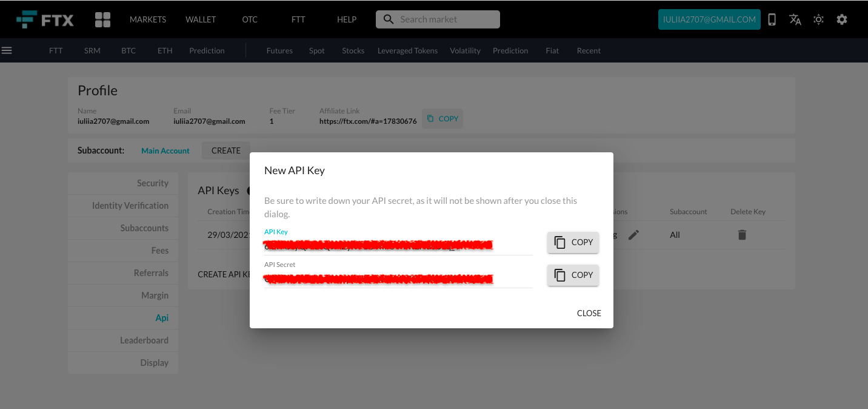
Task: Click the CLOSE button on the dialog
Action: click(x=589, y=313)
